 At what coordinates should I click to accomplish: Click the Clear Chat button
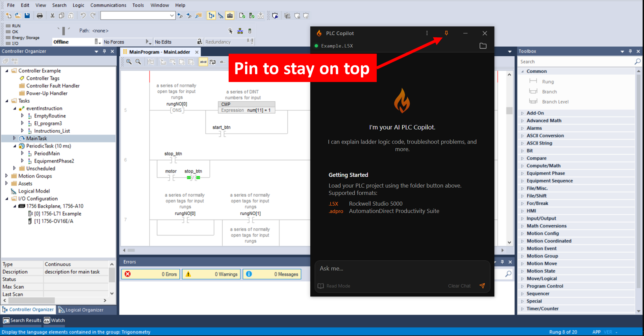tap(459, 286)
